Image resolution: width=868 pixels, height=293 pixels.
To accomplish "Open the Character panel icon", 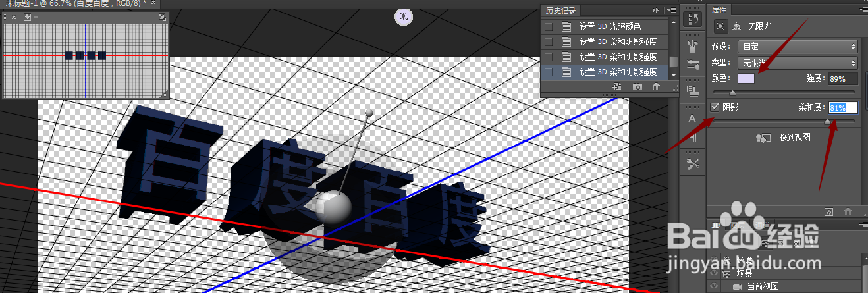I will 692,119.
